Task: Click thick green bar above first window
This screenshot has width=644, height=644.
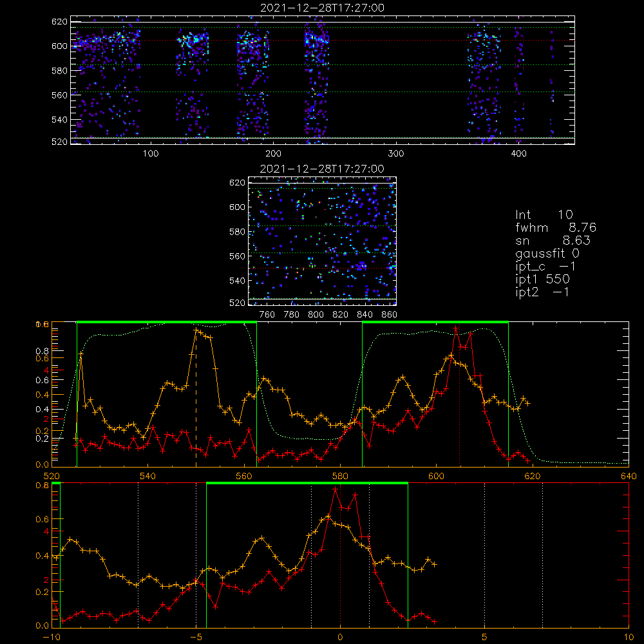Action: point(167,322)
